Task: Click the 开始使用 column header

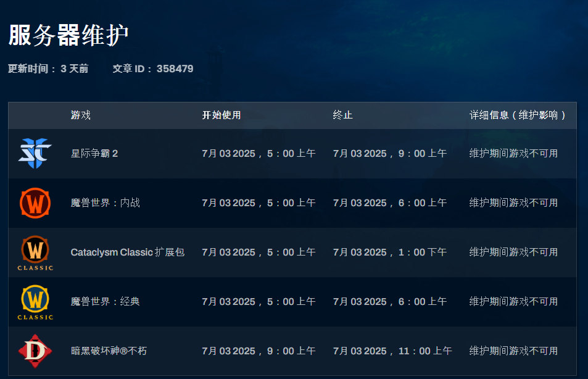Action: 222,115
